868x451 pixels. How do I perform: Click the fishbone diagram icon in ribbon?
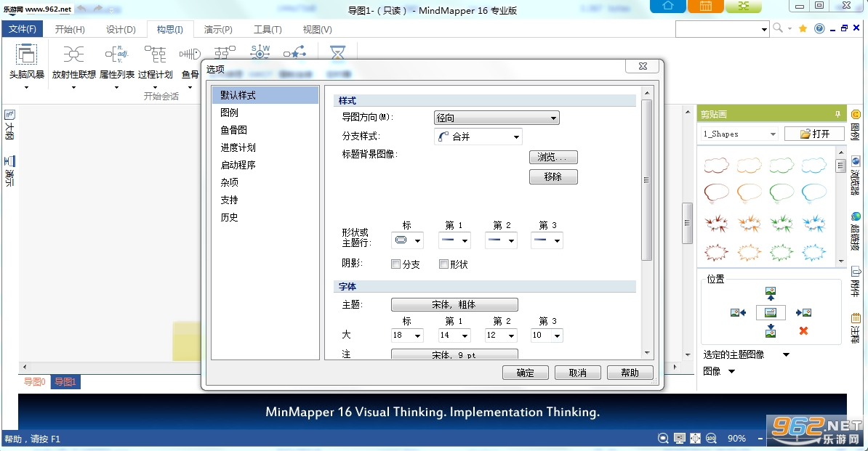[x=189, y=54]
